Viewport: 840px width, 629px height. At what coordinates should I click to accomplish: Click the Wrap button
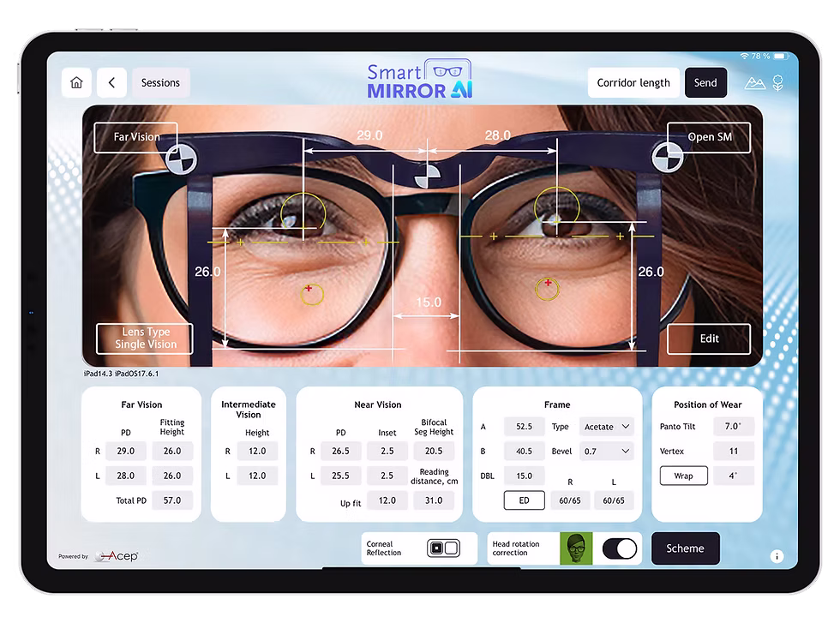684,476
